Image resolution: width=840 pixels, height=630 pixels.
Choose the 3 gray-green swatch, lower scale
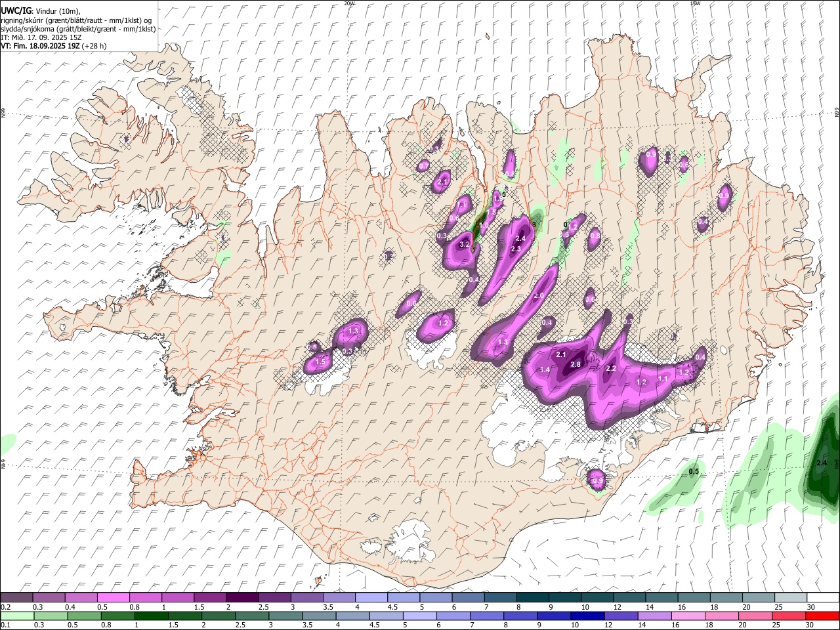coord(285,616)
